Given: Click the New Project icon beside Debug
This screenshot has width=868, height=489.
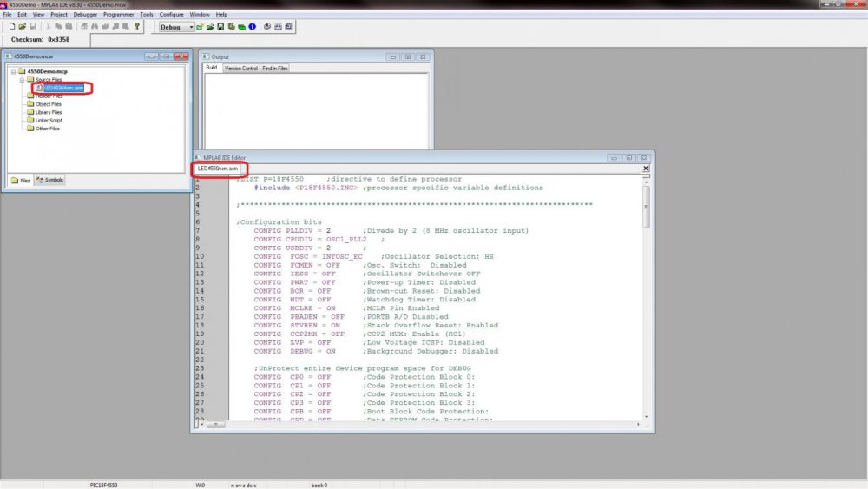Looking at the screenshot, I should pyautogui.click(x=200, y=27).
